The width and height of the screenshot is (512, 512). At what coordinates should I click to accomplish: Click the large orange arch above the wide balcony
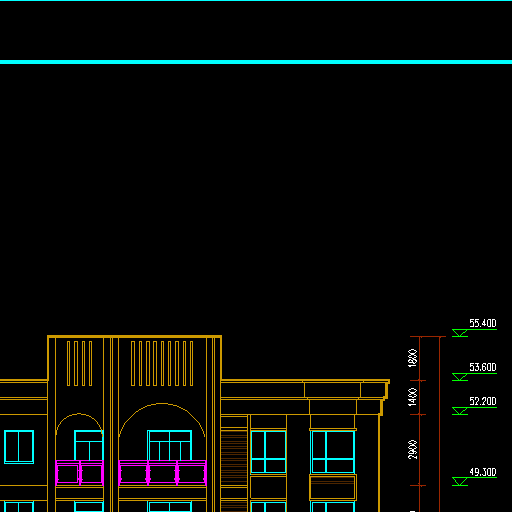click(162, 420)
